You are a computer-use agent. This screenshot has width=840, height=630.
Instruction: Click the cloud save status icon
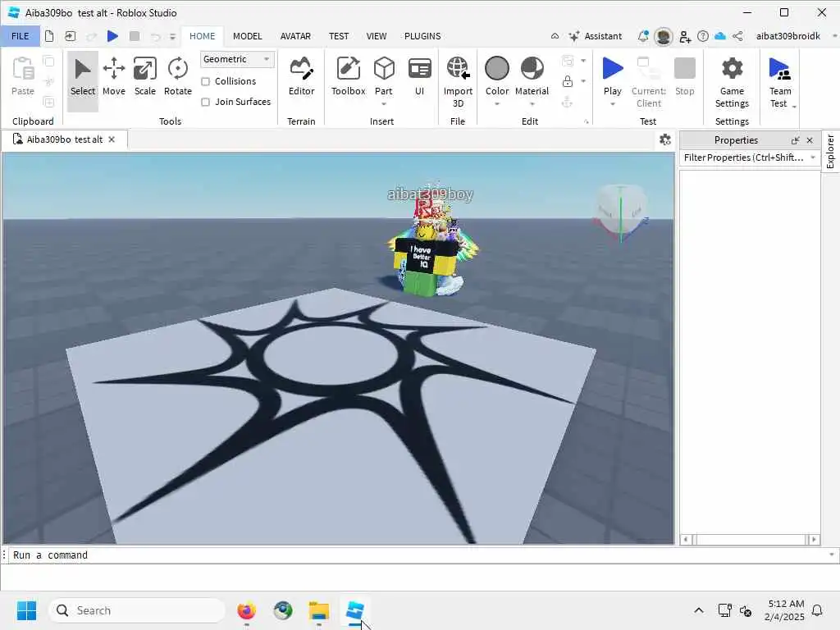point(720,36)
